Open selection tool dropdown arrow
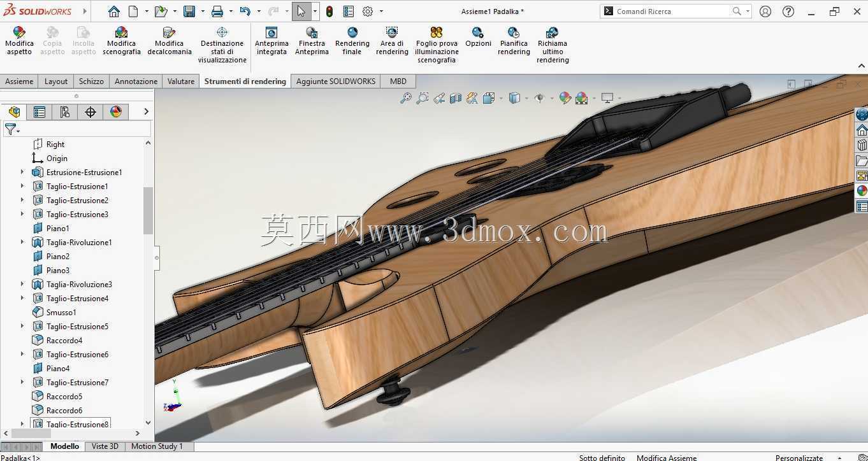Screen dimensions: 868x461 (315, 11)
